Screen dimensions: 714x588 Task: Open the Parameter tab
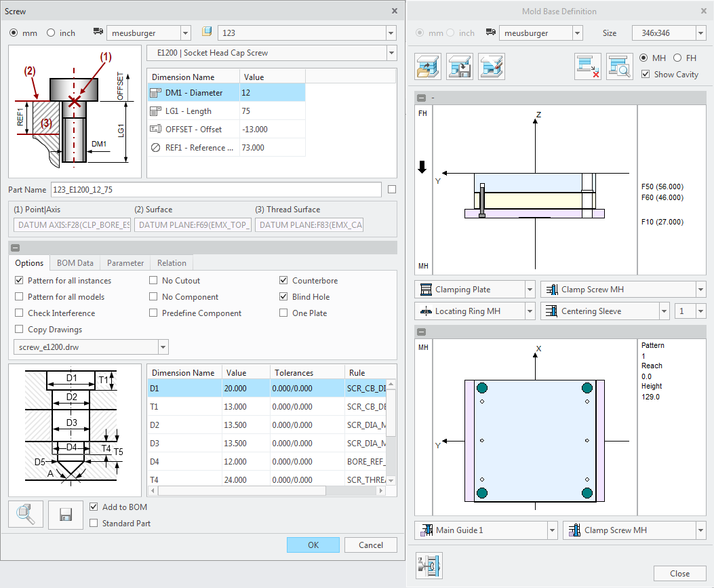125,263
